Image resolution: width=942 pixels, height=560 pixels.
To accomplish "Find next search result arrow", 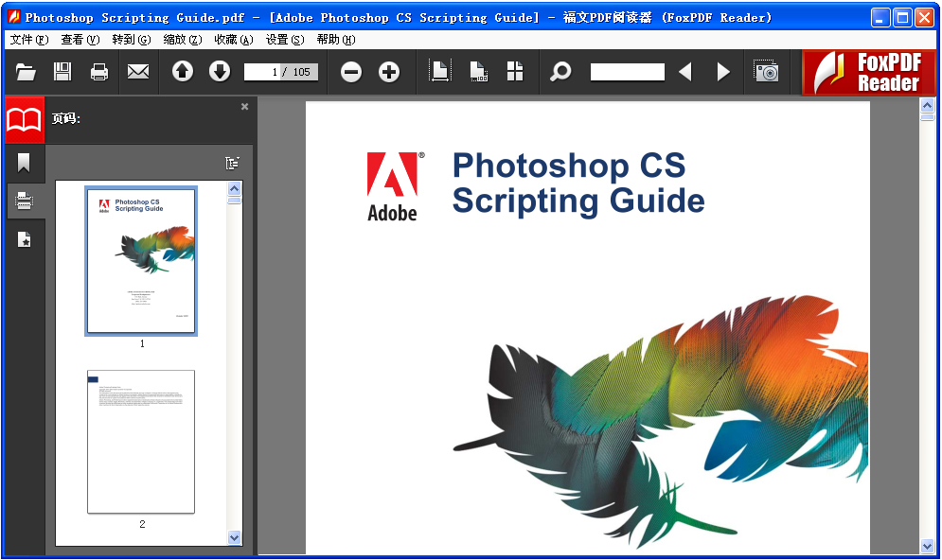I will coord(723,72).
